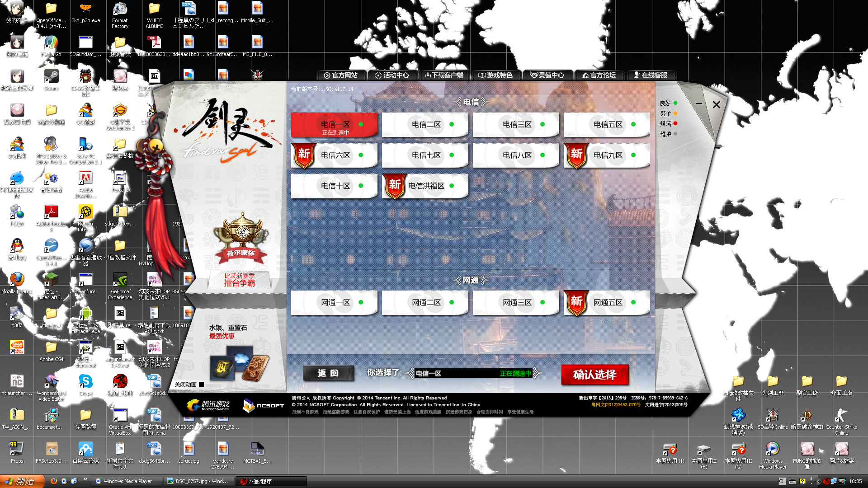Click the selected server name field
868x488 pixels.
pos(472,373)
